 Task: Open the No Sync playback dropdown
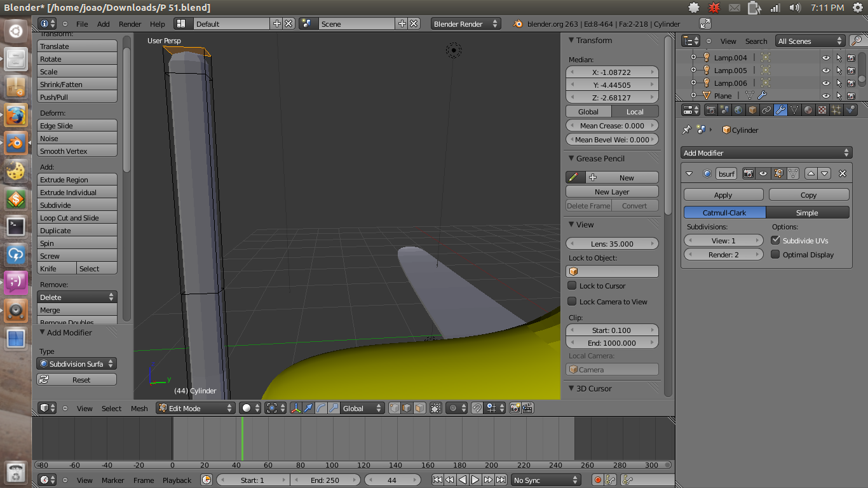[x=546, y=480]
